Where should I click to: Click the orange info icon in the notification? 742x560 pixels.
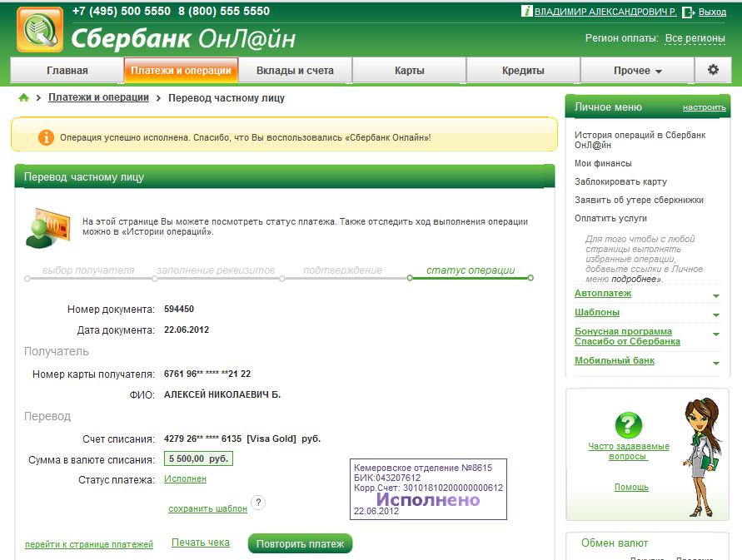(x=46, y=137)
